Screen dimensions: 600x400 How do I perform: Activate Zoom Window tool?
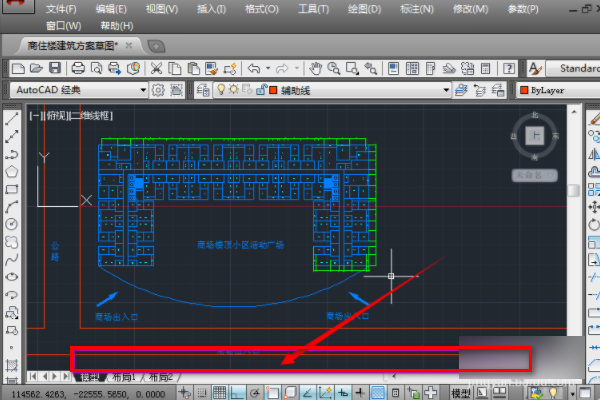352,69
